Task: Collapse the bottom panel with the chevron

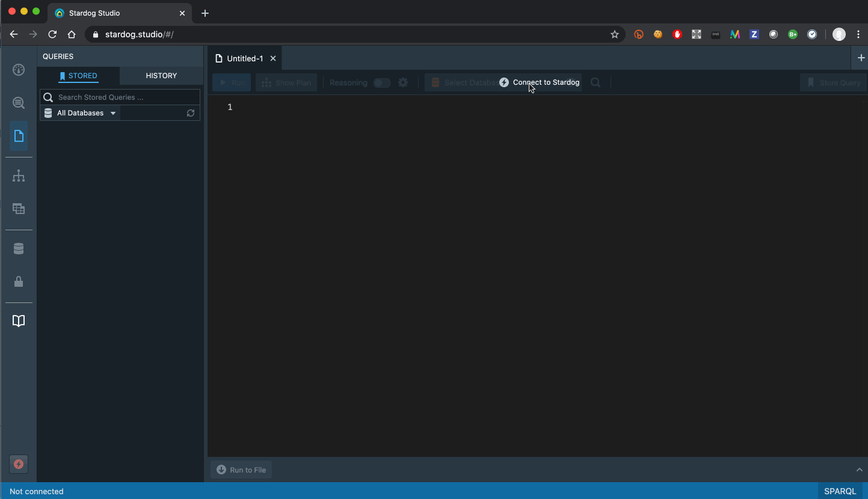Action: pyautogui.click(x=859, y=470)
